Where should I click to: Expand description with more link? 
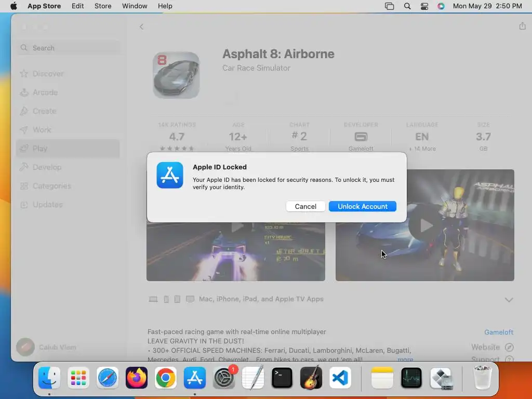(x=405, y=359)
